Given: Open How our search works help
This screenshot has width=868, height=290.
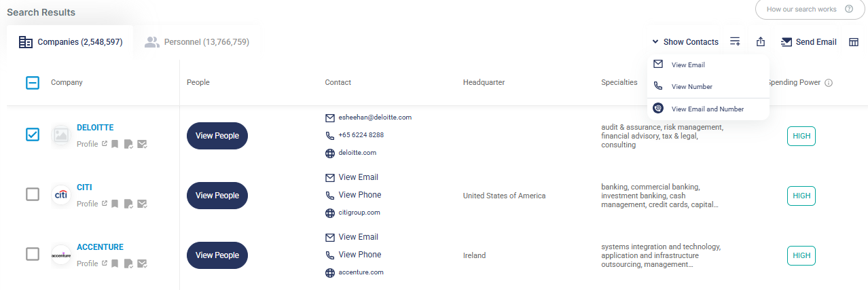Looking at the screenshot, I should [810, 9].
